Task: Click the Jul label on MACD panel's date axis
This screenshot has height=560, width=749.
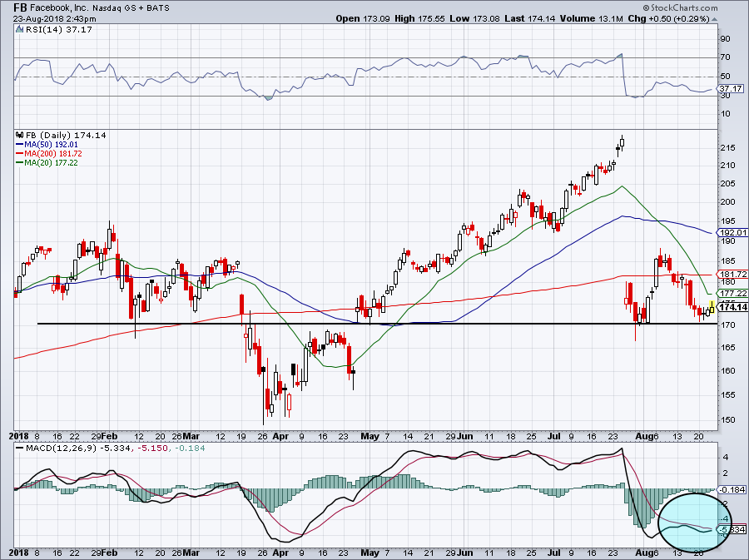Action: [554, 553]
